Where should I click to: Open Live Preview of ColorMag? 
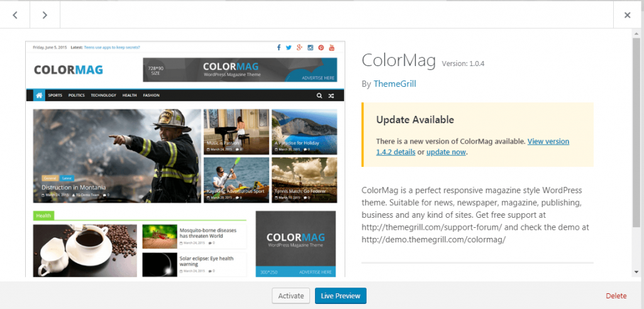coord(340,296)
